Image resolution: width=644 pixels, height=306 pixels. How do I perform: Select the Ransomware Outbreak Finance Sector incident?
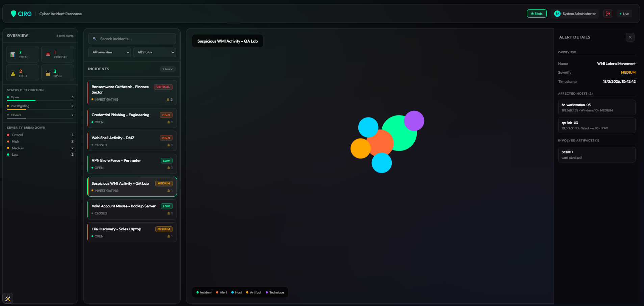coord(132,93)
